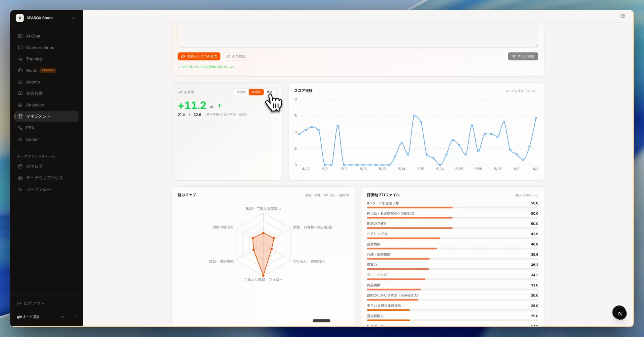Click the plus icon beside the workspace name

point(75,317)
